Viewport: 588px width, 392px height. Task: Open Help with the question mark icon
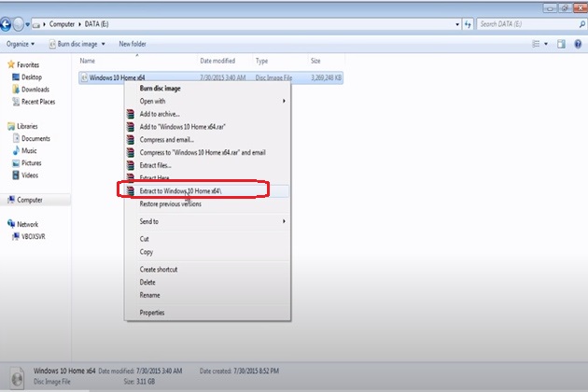coord(579,44)
